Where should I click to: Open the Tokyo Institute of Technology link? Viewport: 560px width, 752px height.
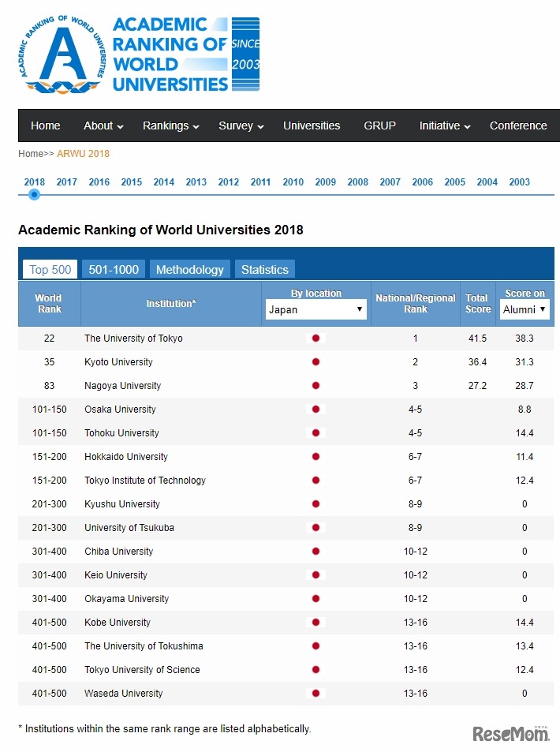pos(145,480)
